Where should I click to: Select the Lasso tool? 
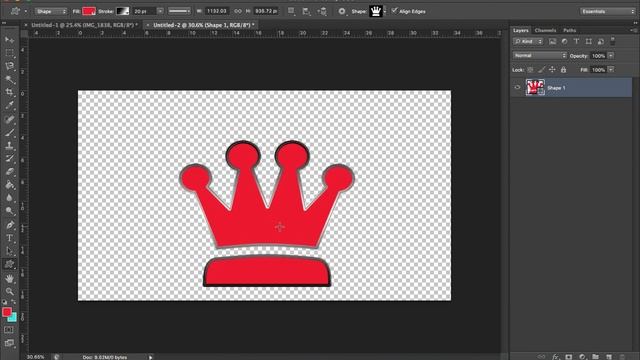point(9,66)
